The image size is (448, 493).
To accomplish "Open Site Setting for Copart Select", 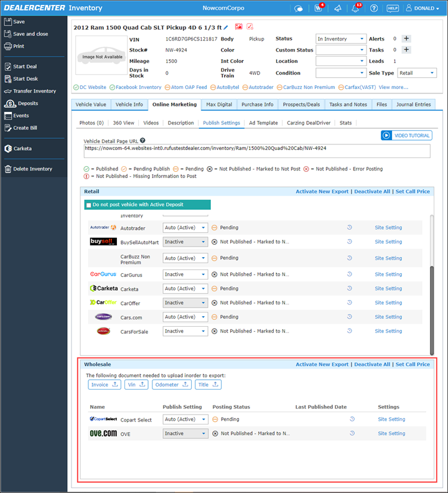I will [x=391, y=419].
